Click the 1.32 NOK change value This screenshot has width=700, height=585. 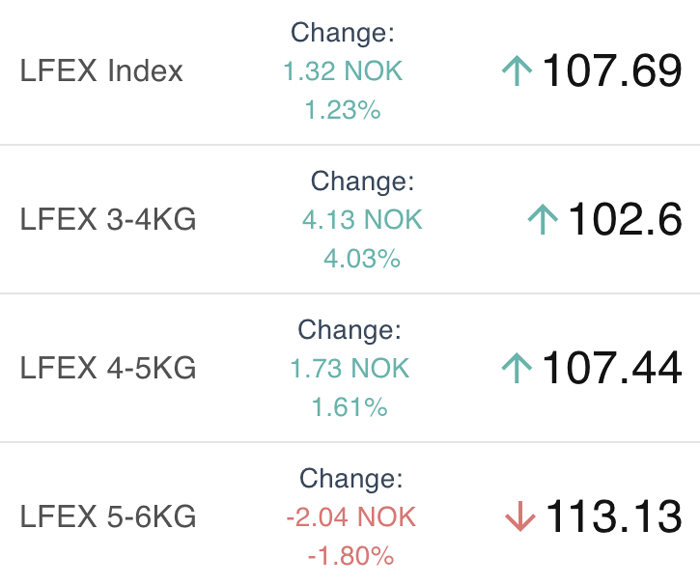pyautogui.click(x=343, y=71)
